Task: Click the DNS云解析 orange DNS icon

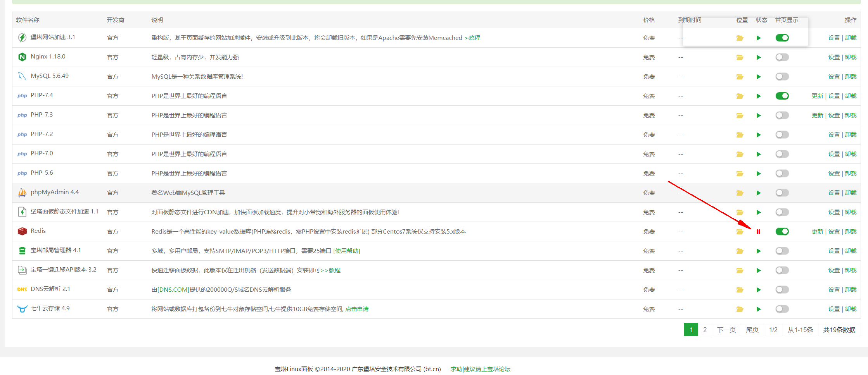Action: [x=22, y=289]
